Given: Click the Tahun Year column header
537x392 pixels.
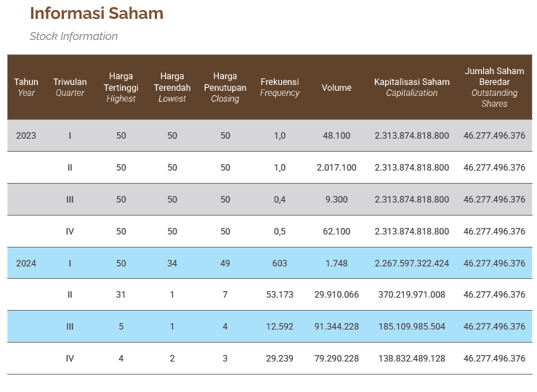Looking at the screenshot, I should point(26,87).
